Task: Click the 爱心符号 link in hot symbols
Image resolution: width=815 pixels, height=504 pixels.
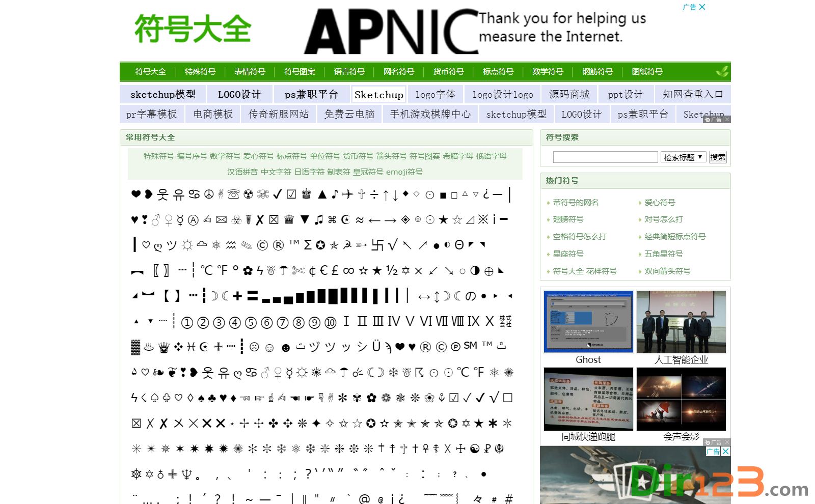Action: click(660, 203)
